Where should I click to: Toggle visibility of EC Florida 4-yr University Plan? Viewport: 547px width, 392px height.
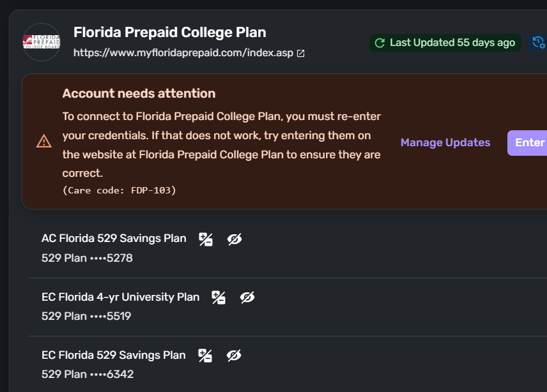pos(247,298)
